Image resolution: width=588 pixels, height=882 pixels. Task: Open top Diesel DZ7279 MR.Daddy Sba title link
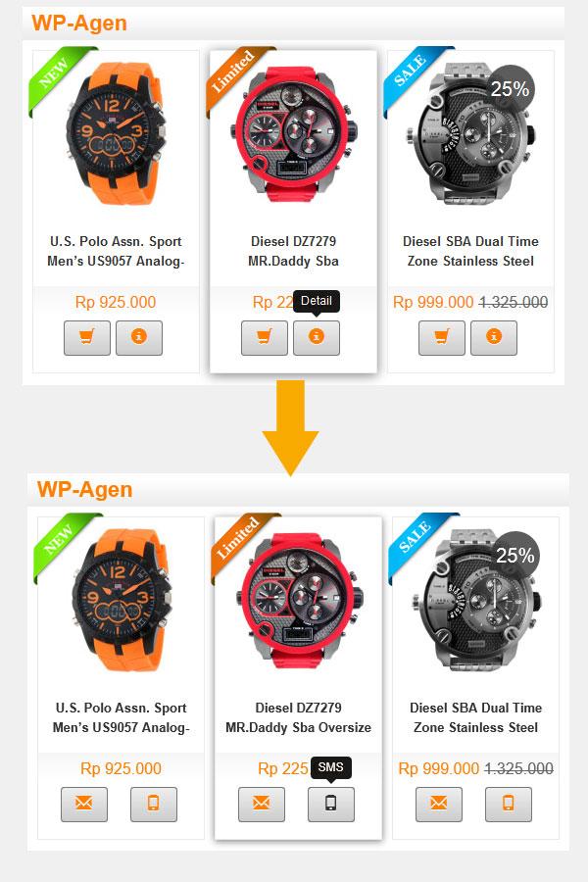pos(293,251)
